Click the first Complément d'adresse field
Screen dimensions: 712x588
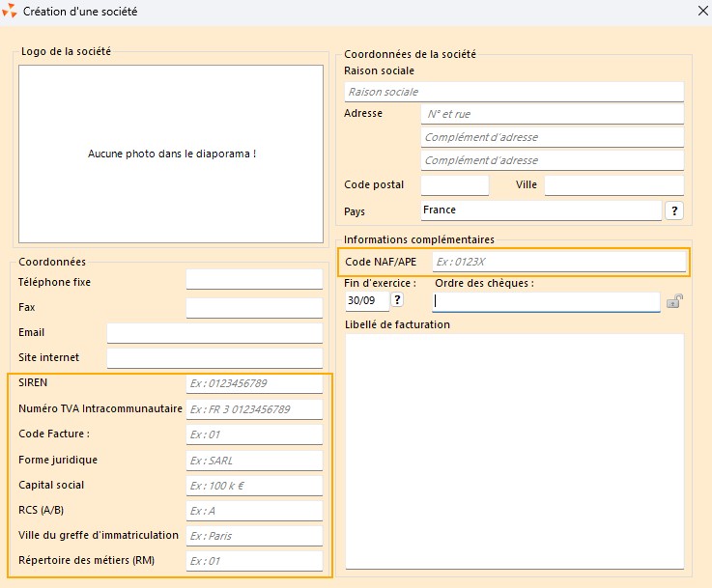[552, 137]
